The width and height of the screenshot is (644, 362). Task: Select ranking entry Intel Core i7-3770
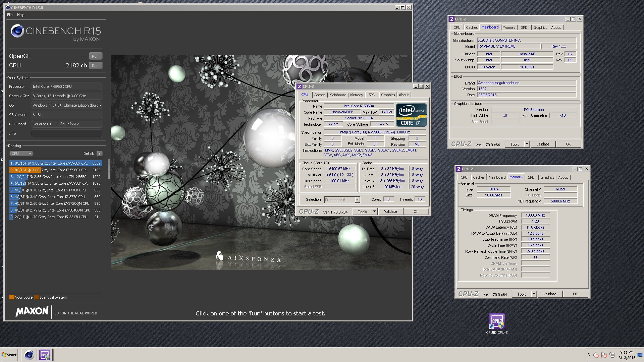click(55, 197)
